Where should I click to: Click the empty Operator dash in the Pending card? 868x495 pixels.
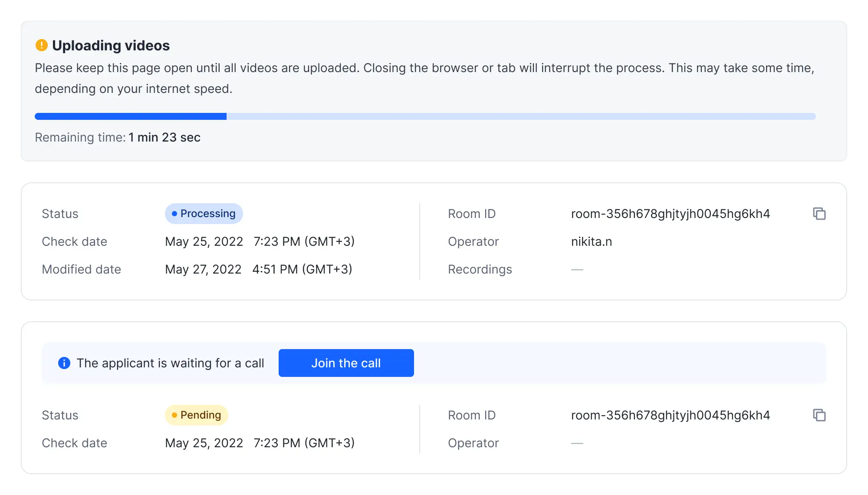click(577, 443)
